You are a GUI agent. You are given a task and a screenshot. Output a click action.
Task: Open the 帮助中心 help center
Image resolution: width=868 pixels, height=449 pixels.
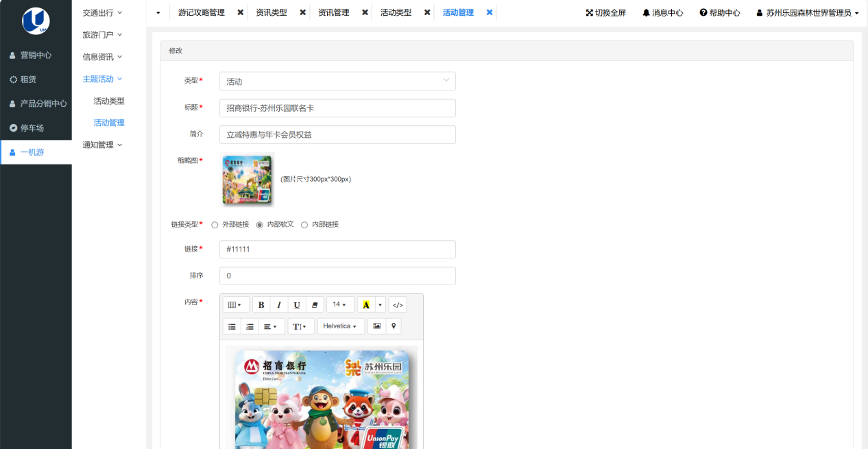coord(720,13)
